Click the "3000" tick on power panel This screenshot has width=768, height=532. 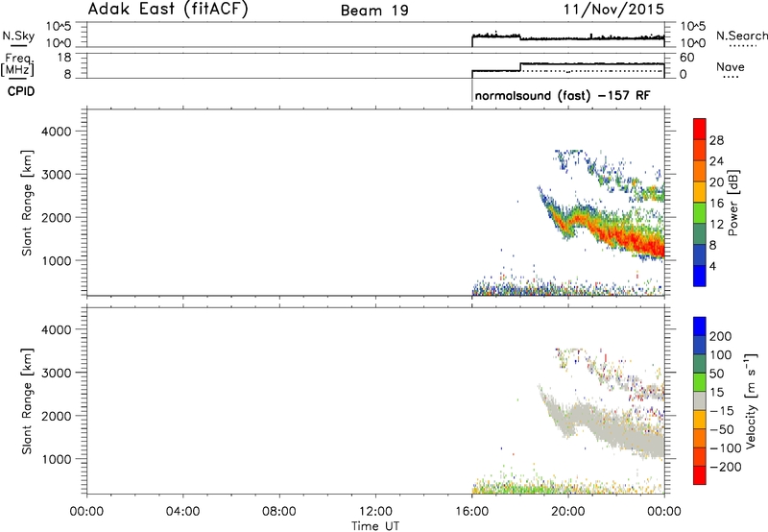56,175
